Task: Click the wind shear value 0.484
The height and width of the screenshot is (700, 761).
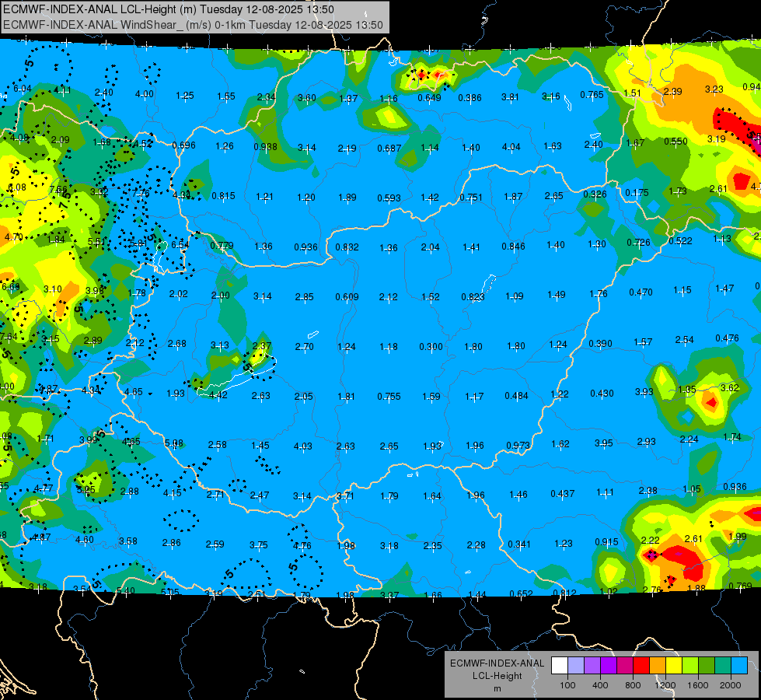Action: pyautogui.click(x=516, y=396)
